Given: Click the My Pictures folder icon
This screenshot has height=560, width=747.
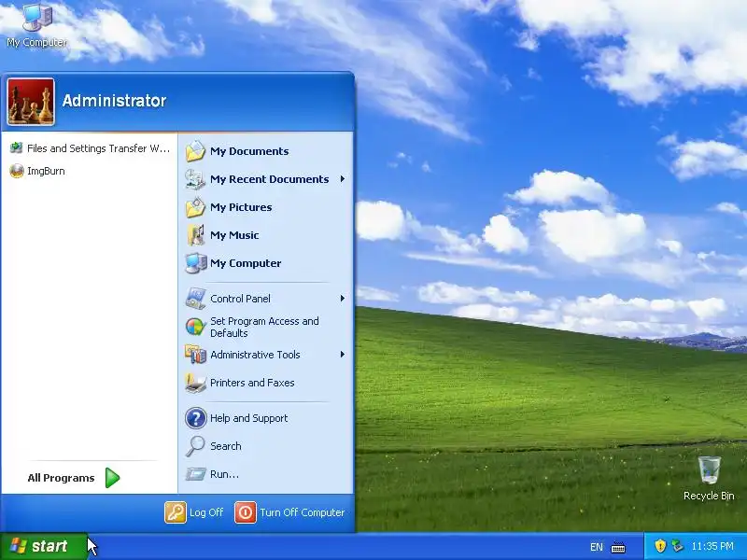Looking at the screenshot, I should [x=195, y=207].
